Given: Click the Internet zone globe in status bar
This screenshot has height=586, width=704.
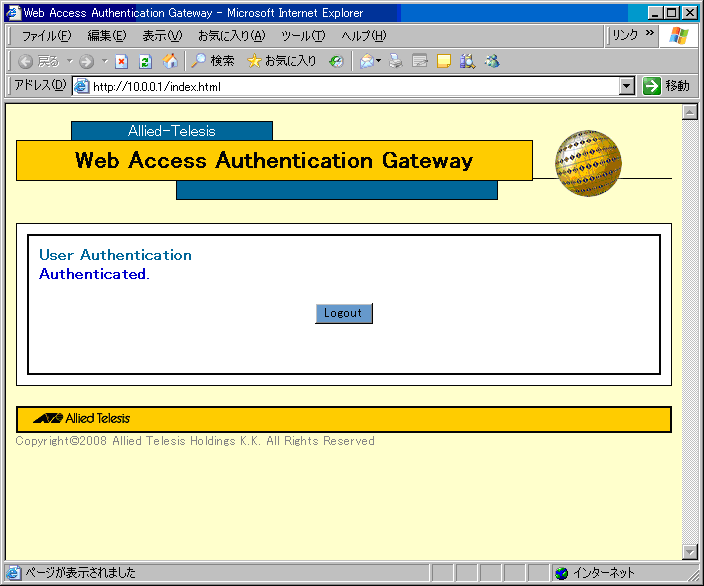Looking at the screenshot, I should tap(561, 573).
